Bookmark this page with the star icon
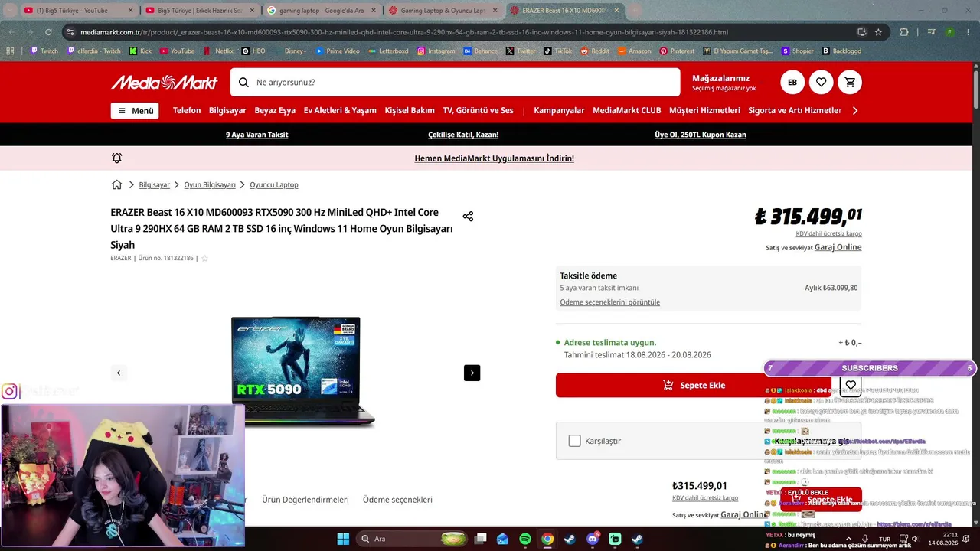Viewport: 980px width, 551px height. tap(878, 32)
